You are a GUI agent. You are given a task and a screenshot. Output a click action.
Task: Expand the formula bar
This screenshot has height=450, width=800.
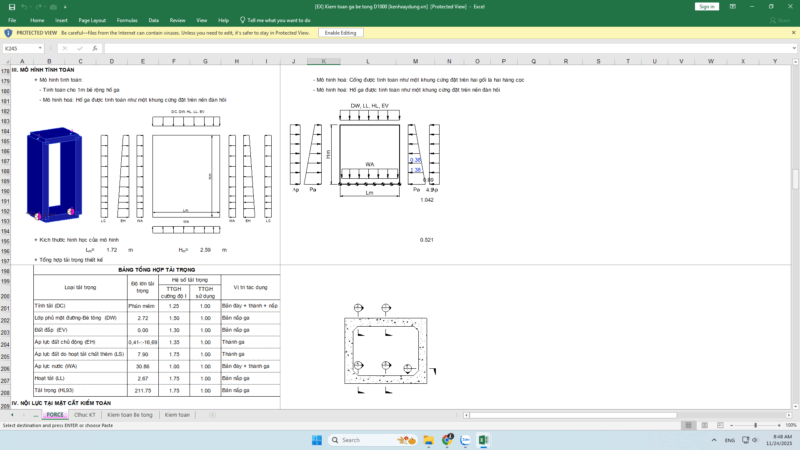(794, 48)
